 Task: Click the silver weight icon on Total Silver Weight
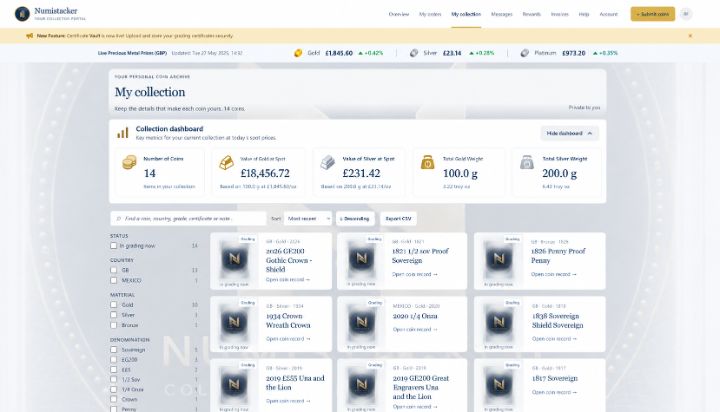(527, 162)
